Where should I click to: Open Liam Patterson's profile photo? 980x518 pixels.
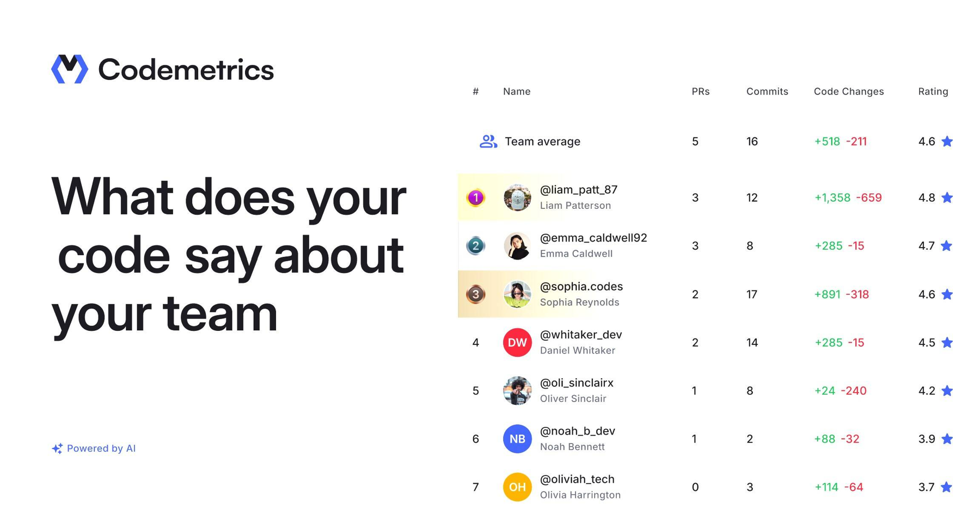pos(517,198)
